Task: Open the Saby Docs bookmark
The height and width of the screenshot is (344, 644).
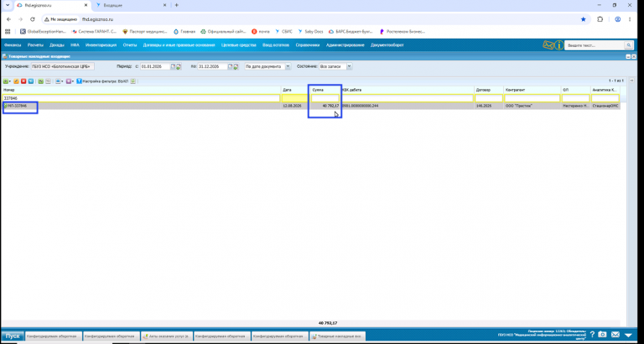Action: tap(311, 31)
